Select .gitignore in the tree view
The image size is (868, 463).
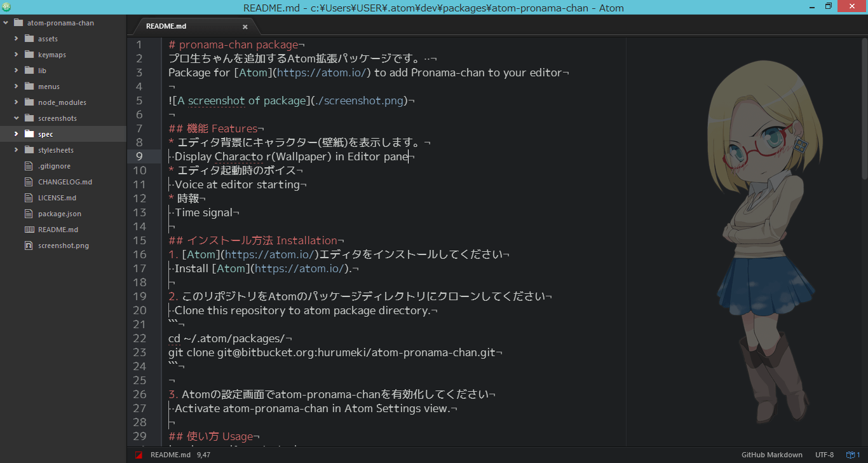pyautogui.click(x=54, y=166)
